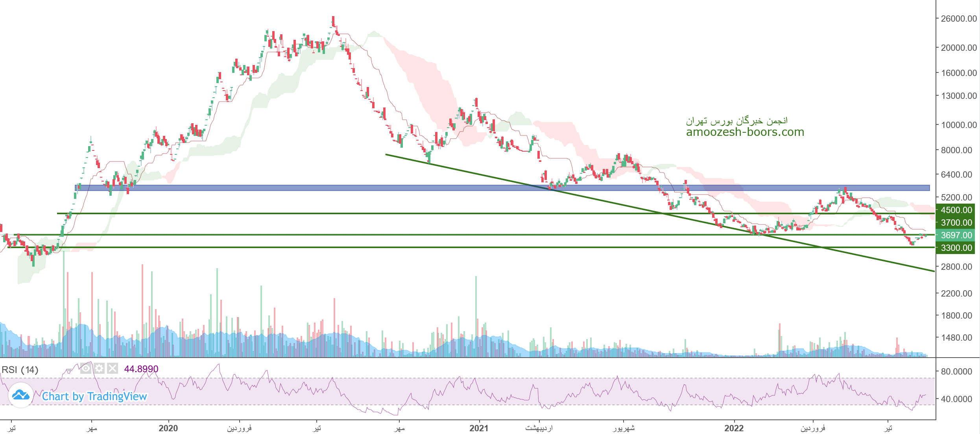Click the 26000.00 price scale label
The height and width of the screenshot is (434, 980).
point(958,19)
